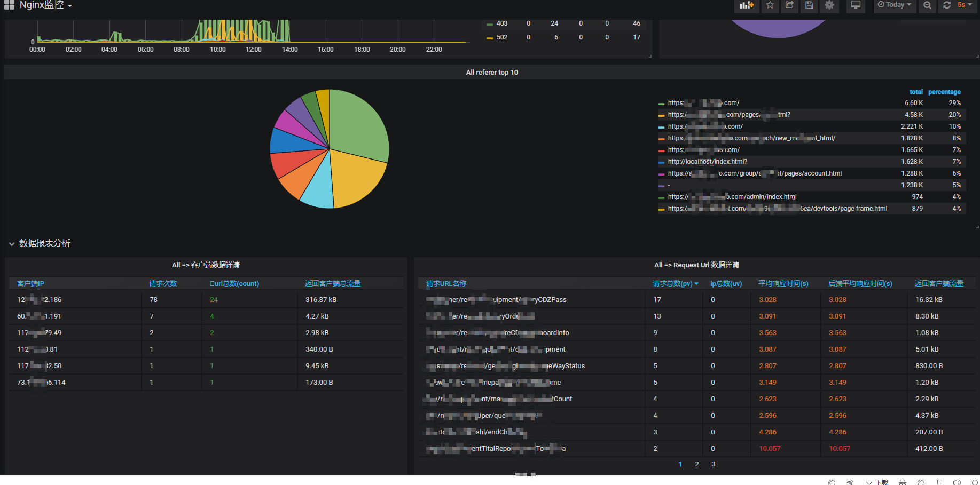The height and width of the screenshot is (485, 980).
Task: Click the green color swatch of the top referer
Action: [x=662, y=102]
